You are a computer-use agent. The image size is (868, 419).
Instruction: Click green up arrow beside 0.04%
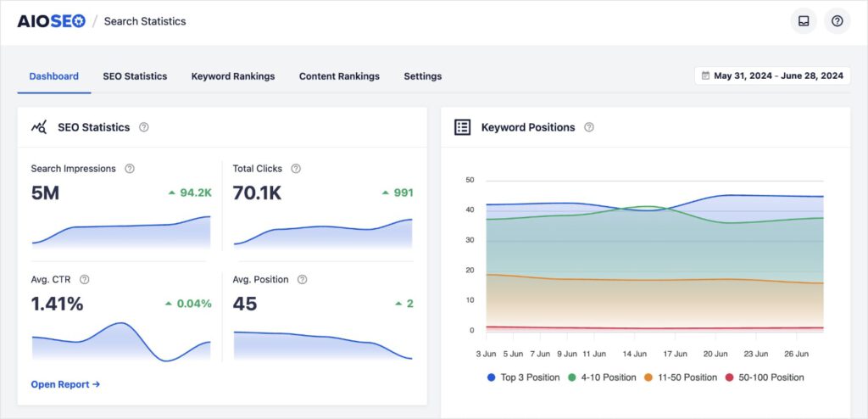point(169,304)
